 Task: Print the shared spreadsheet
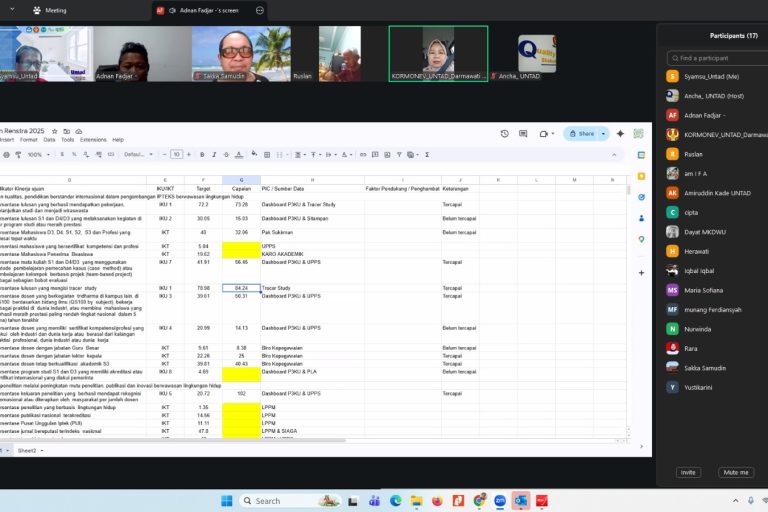6,155
